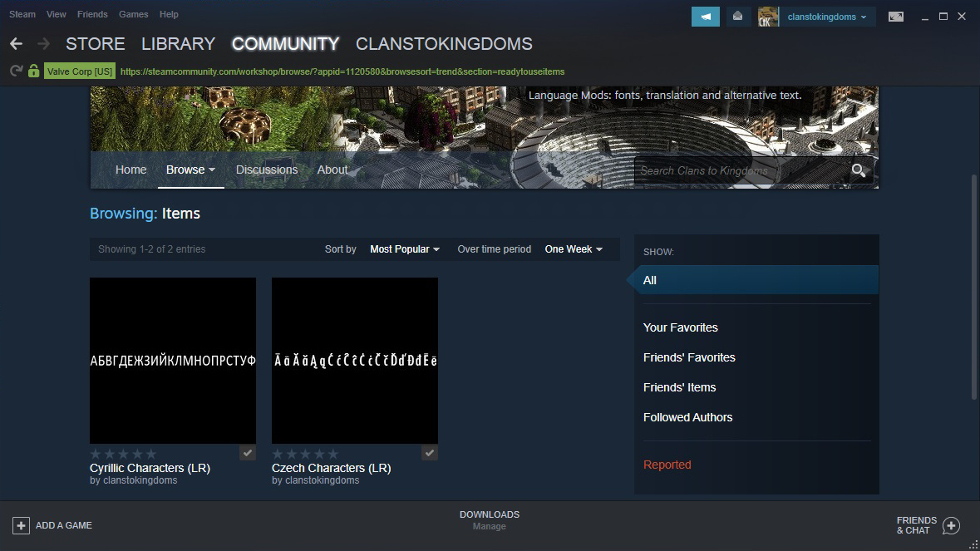Open the One Week time period dropdown
Viewport: 980px width, 551px height.
(574, 249)
